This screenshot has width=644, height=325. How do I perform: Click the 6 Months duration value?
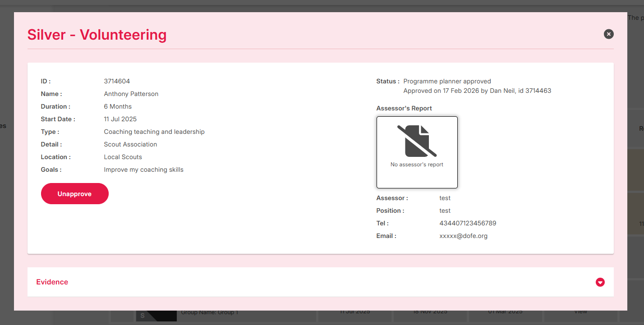(x=118, y=106)
